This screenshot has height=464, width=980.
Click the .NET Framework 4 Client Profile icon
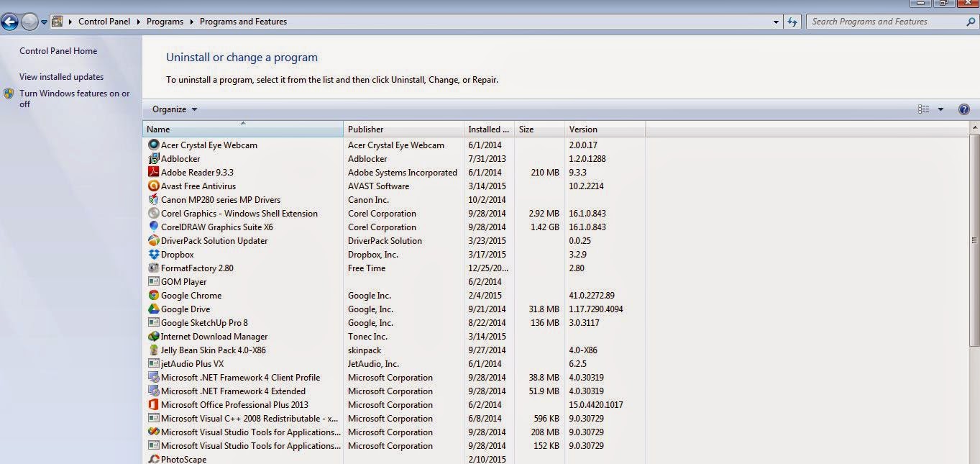coord(153,378)
